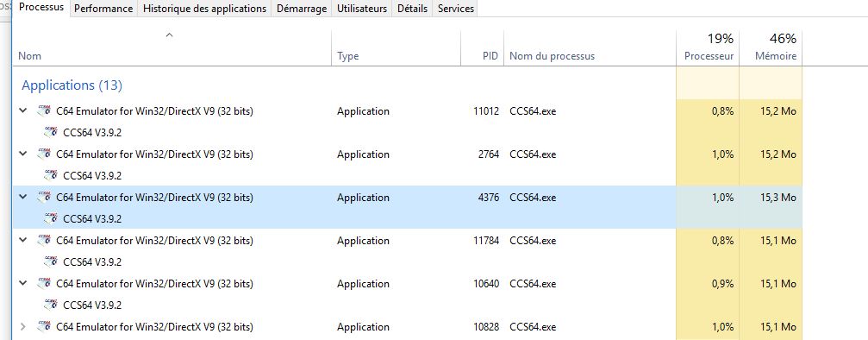The width and height of the screenshot is (868, 340).
Task: Select C64 Emulator row name for PID 10828
Action: coord(154,327)
